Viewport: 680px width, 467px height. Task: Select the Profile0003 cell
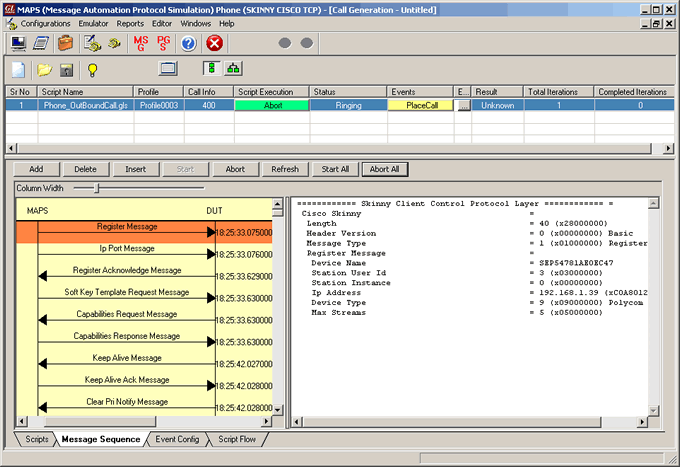pyautogui.click(x=159, y=105)
